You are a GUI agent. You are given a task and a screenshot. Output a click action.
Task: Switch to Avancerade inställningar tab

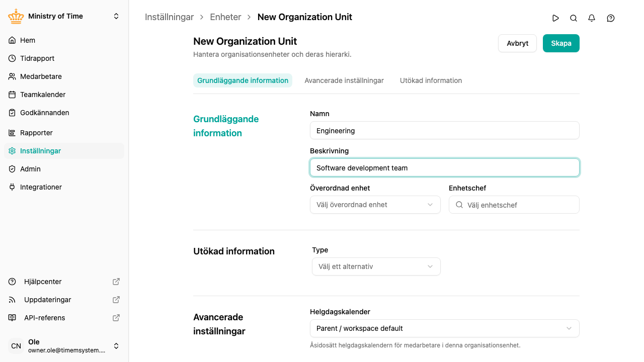344,80
